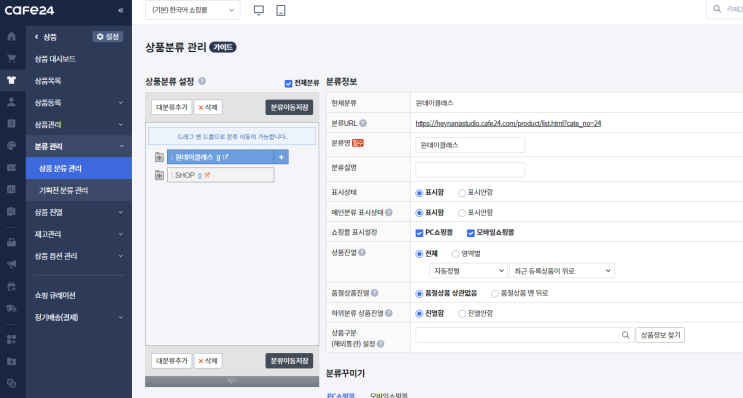Open the 가이드 badge beside page title

[223, 47]
